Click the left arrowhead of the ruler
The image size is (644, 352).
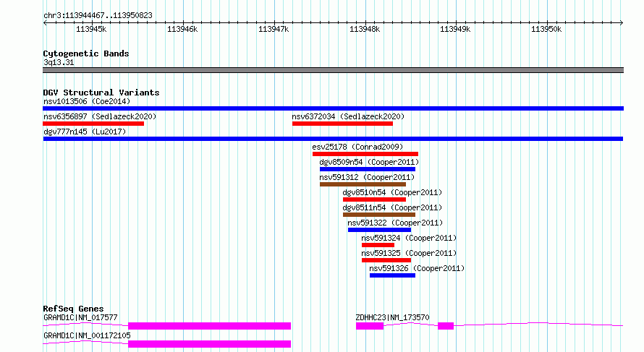45,22
